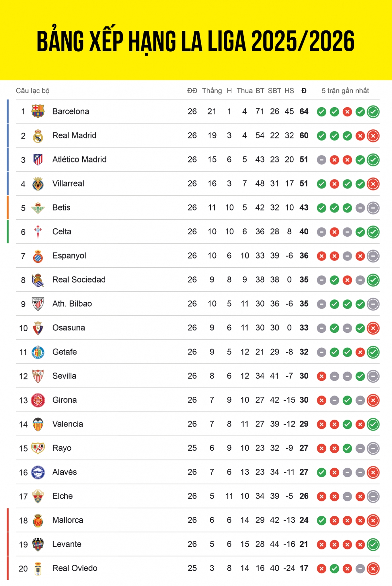The image size is (392, 586).
Task: Click Barcelona's 64 points value
Action: pos(304,111)
